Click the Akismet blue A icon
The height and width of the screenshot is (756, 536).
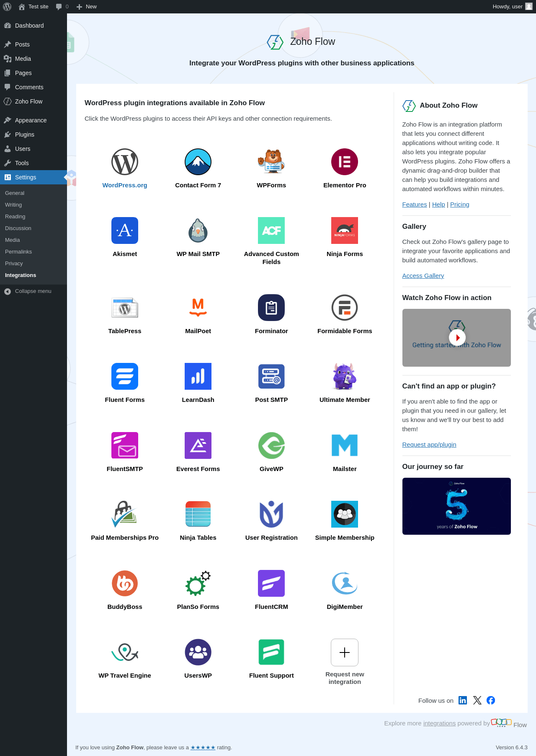tap(125, 230)
